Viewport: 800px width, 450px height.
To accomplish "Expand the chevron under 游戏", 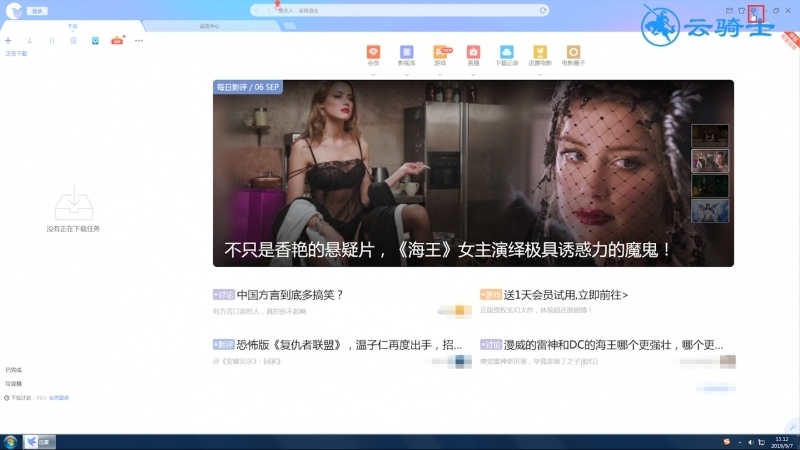I will [440, 74].
